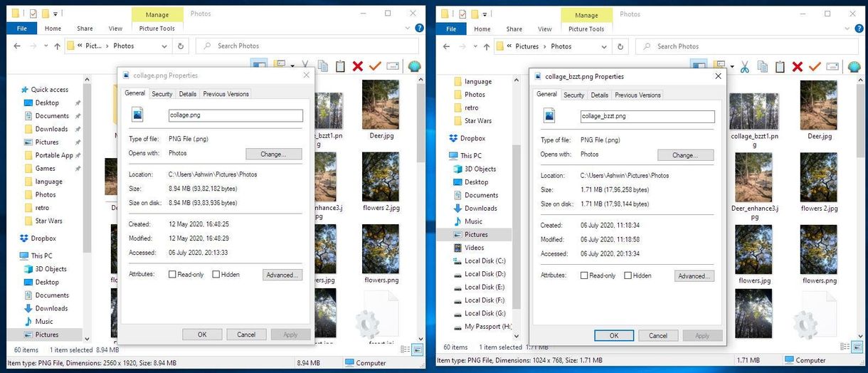
Task: Click the orange checkmark icon in left window
Action: pyautogui.click(x=375, y=66)
